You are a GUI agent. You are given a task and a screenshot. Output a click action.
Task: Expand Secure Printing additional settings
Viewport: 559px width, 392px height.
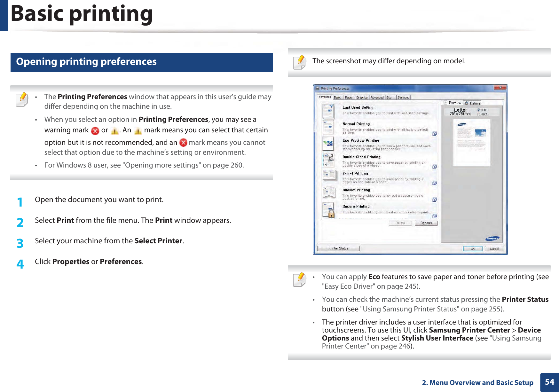click(435, 216)
